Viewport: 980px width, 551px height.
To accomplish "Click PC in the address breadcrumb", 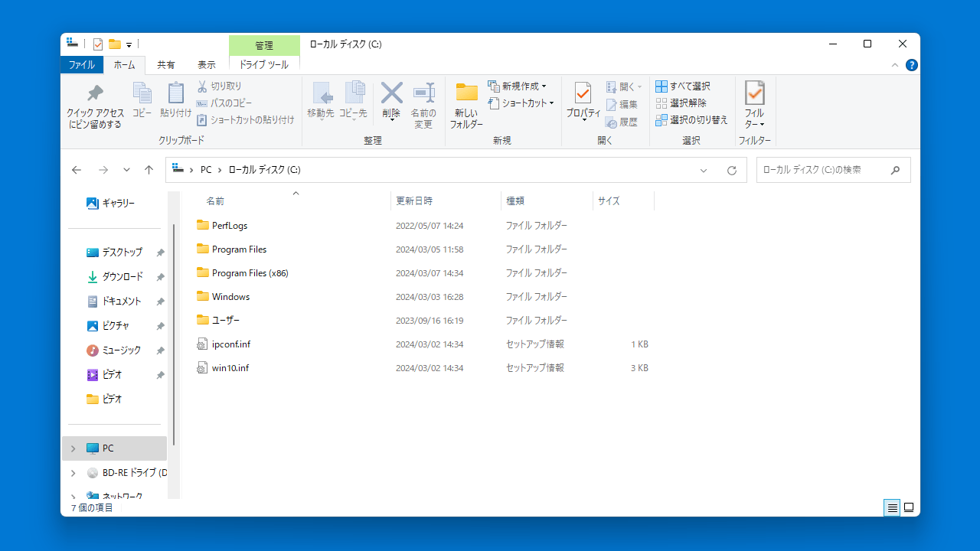I will 206,170.
